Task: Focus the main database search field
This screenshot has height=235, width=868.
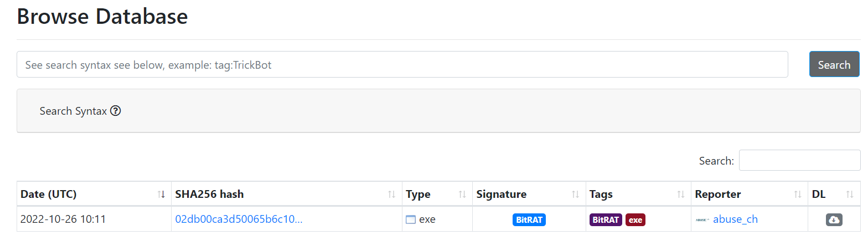Action: click(x=402, y=65)
